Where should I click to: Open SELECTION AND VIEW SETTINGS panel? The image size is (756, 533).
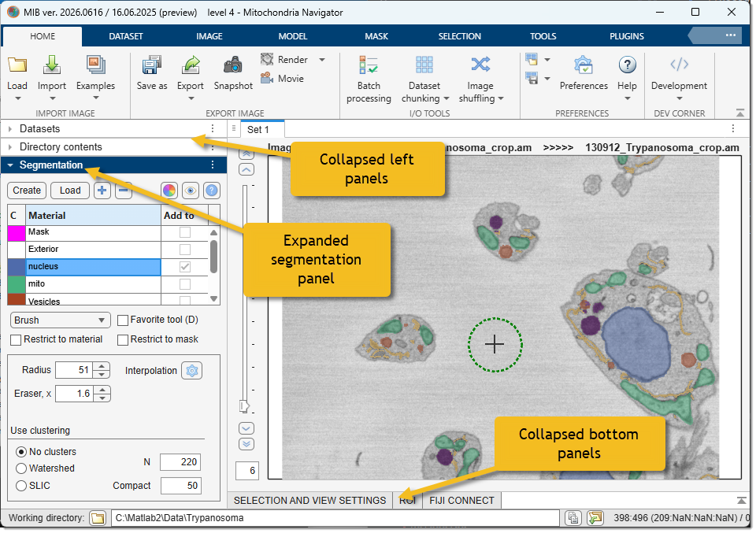[309, 501]
